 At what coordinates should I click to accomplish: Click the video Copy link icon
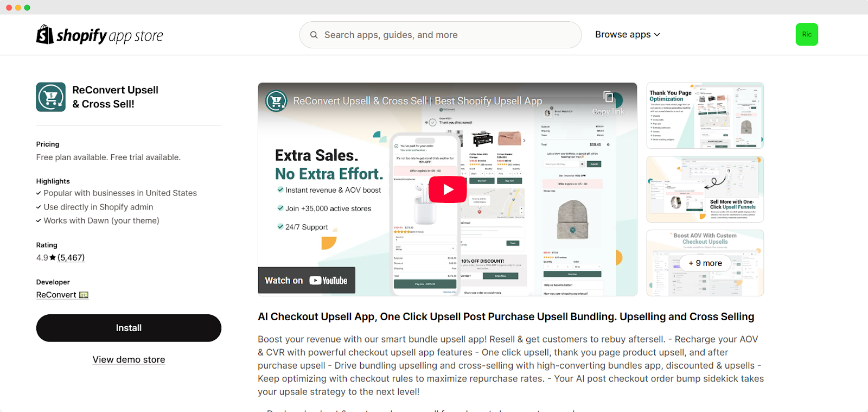click(608, 97)
